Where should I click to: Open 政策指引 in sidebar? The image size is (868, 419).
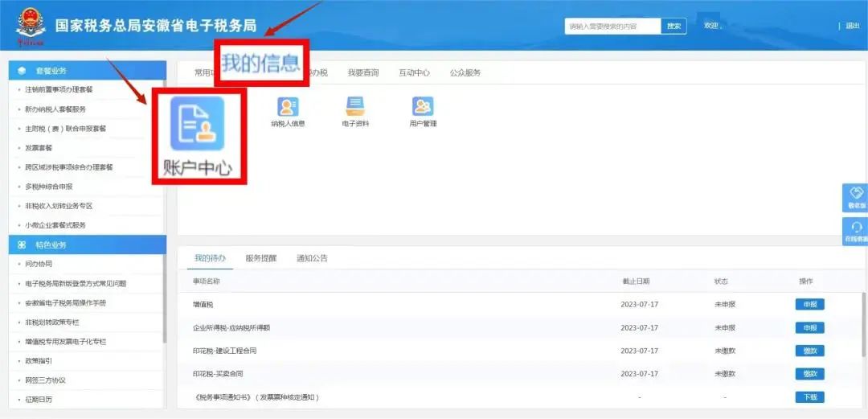click(39, 361)
